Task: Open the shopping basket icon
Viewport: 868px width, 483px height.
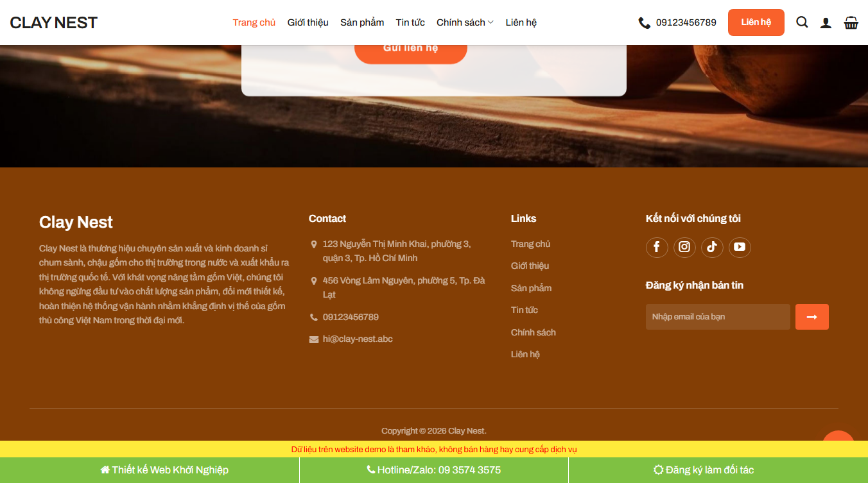Action: click(851, 22)
